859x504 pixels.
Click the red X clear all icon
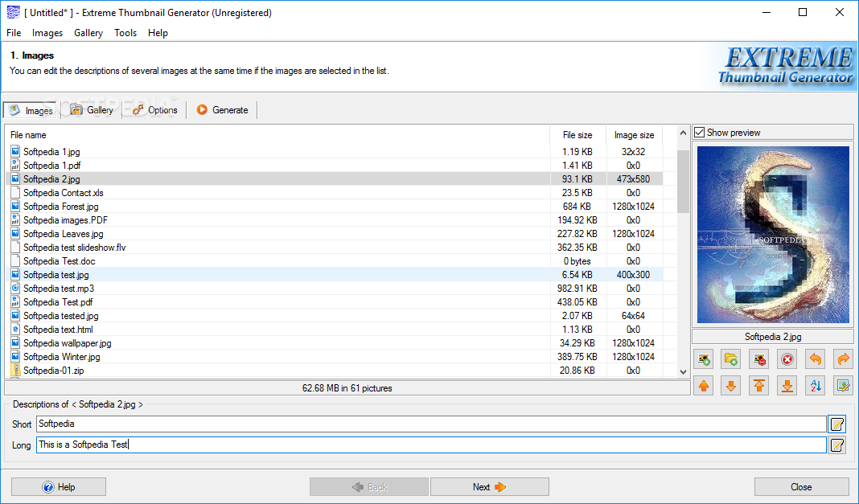(787, 359)
